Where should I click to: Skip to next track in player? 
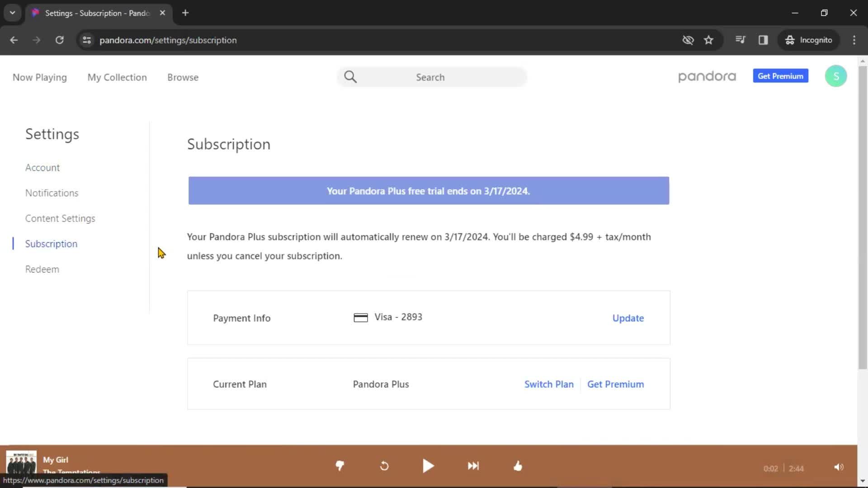tap(473, 466)
